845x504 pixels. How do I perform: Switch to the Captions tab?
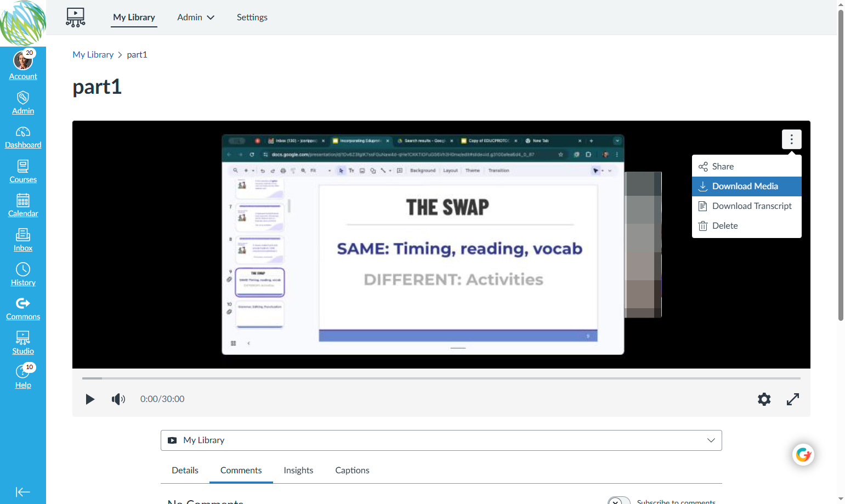353,471
